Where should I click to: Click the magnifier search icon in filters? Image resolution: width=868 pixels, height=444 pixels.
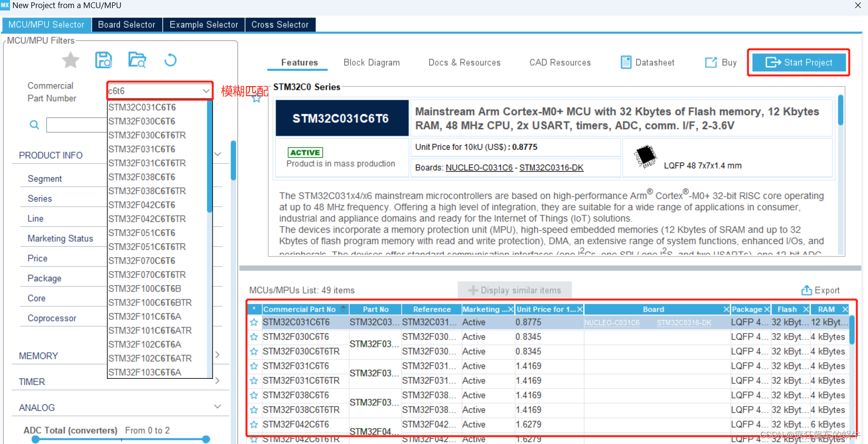[34, 125]
